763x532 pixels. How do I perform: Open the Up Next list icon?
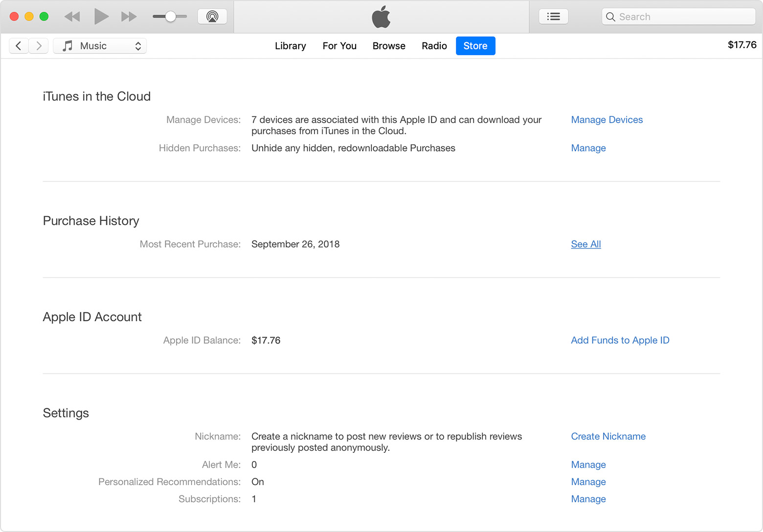[x=553, y=17]
